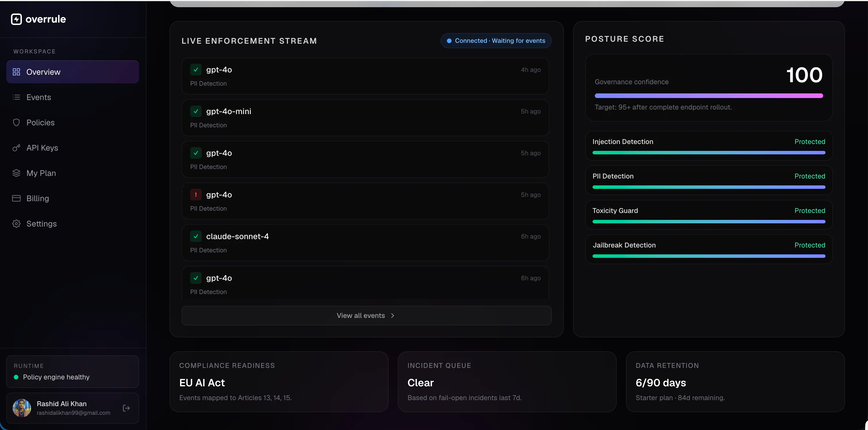Click the Starter plan 84d remaining text
This screenshot has height=430, width=868.
[680, 398]
